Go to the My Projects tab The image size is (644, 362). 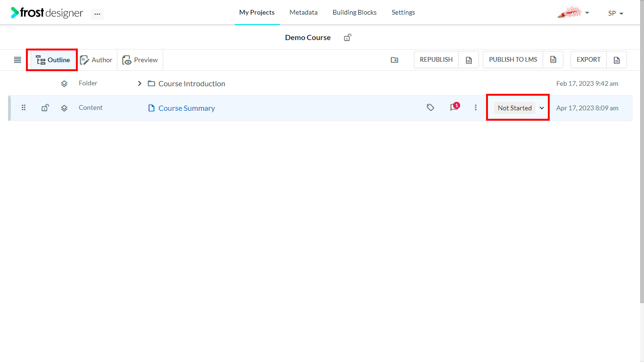257,13
